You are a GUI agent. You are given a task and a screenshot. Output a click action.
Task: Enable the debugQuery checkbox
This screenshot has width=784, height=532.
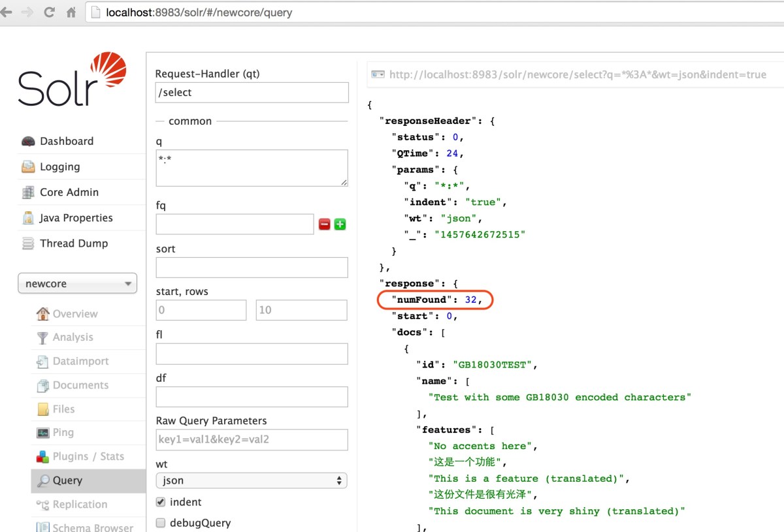161,523
